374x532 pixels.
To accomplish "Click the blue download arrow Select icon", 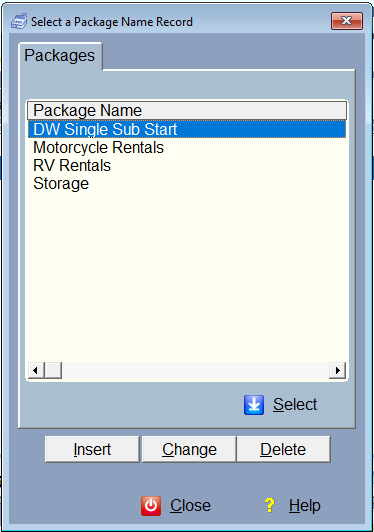I will (254, 404).
